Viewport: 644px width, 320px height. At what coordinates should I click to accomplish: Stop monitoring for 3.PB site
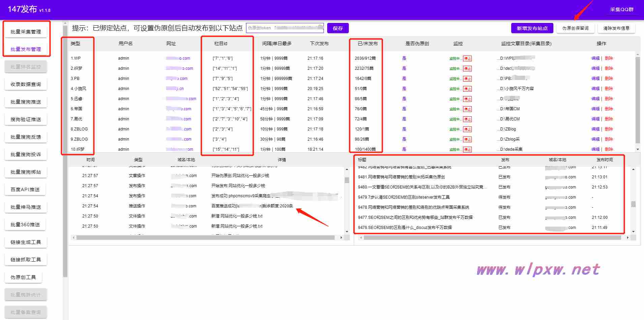467,79
